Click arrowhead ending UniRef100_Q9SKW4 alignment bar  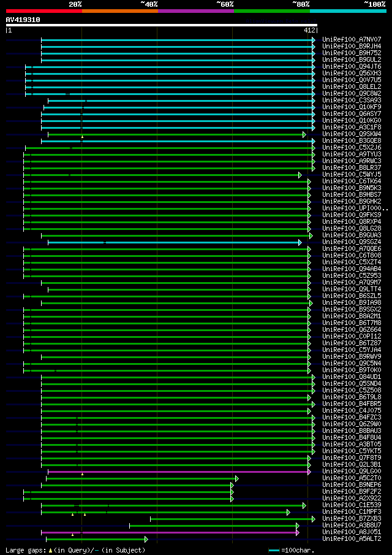(304, 134)
